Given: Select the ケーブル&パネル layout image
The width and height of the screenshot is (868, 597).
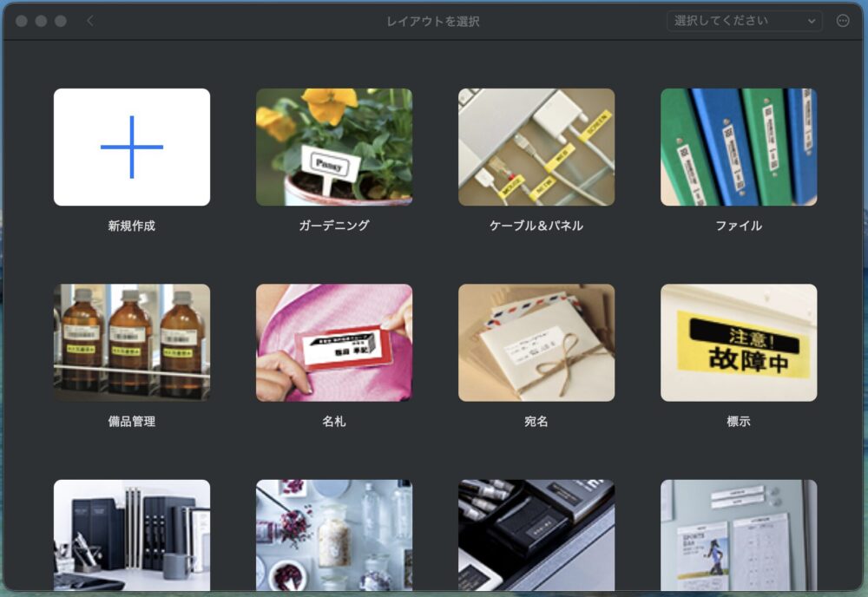Looking at the screenshot, I should [536, 147].
